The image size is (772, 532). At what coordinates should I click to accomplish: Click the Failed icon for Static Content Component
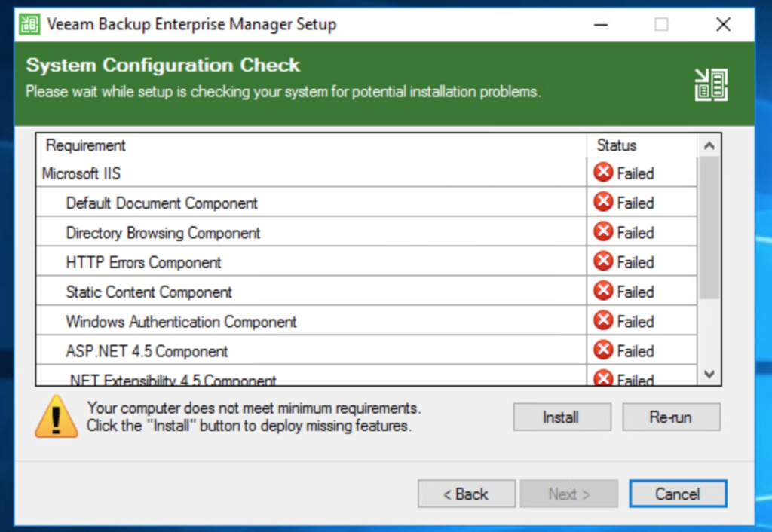tap(603, 291)
